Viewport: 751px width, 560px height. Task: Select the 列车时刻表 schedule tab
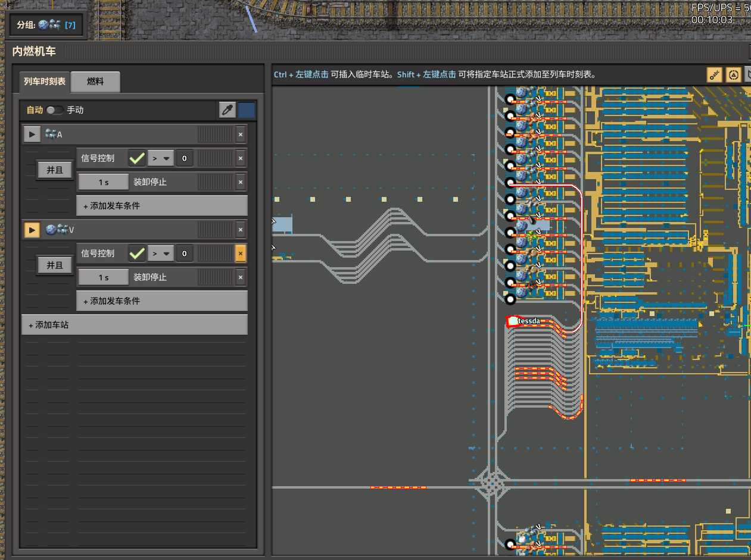[45, 82]
